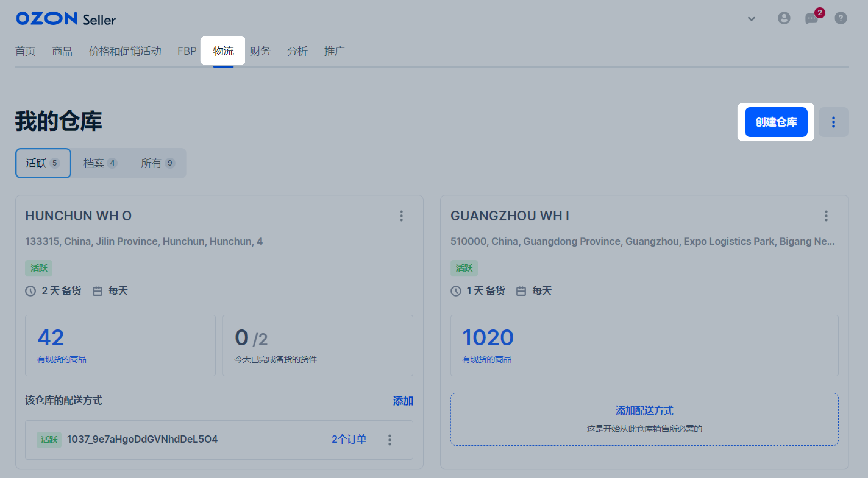Click the 该仓库的配送方式 label
This screenshot has height=478, width=868.
point(64,401)
